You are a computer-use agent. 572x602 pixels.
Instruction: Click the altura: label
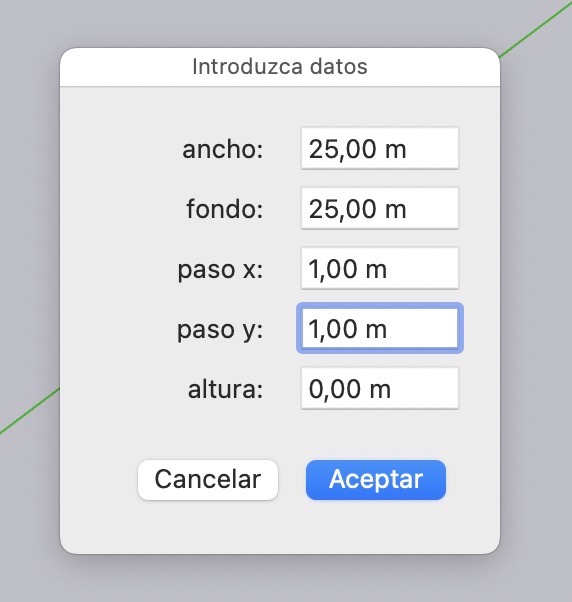coord(225,389)
